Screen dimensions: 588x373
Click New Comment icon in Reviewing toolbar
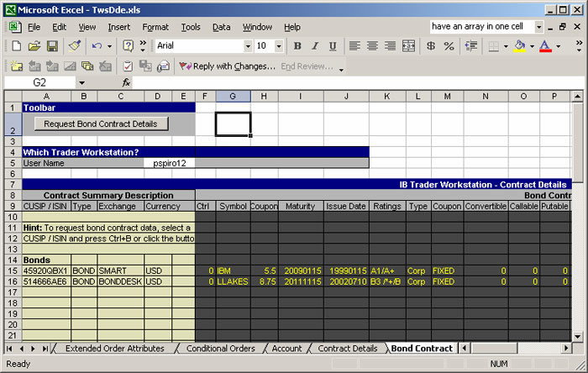point(17,66)
